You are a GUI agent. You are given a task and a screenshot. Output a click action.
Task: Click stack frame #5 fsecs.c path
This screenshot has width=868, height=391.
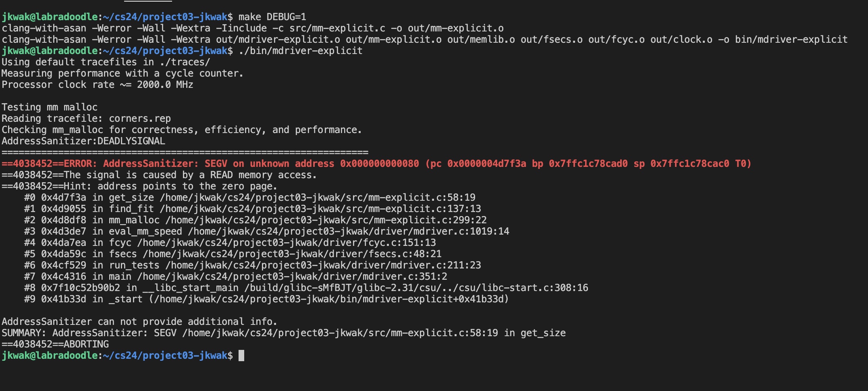pyautogui.click(x=292, y=254)
